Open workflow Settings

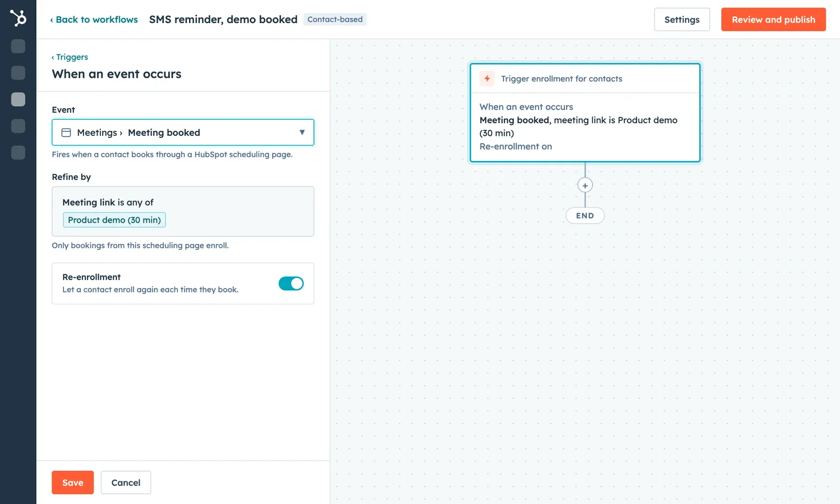tap(682, 19)
